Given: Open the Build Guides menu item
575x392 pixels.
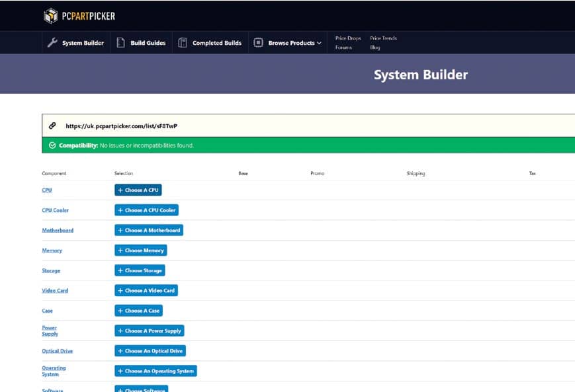Looking at the screenshot, I should (141, 43).
